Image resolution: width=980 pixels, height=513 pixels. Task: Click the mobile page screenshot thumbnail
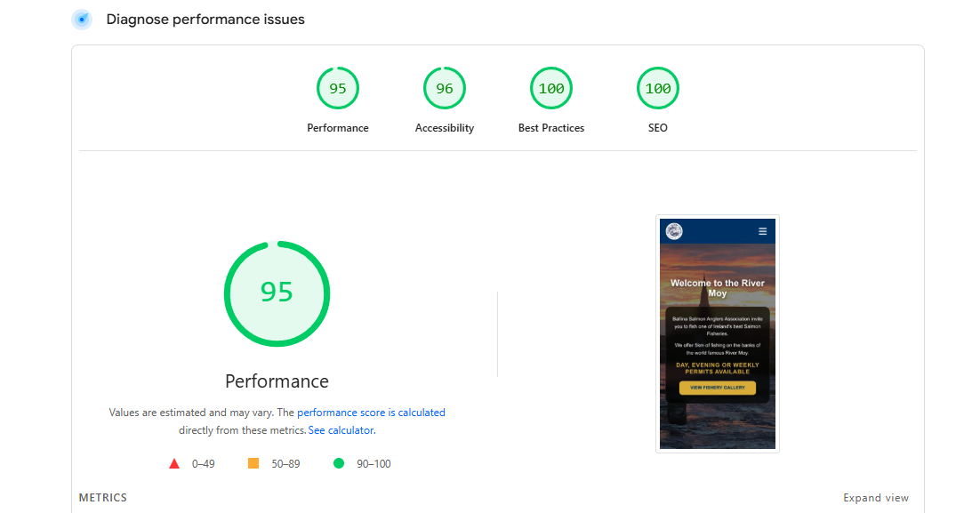[x=718, y=333]
